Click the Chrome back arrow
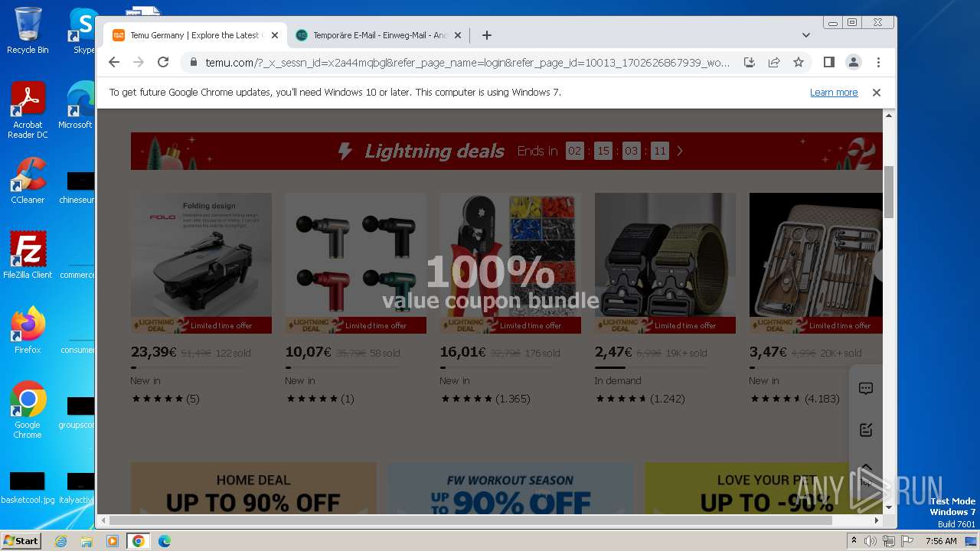The image size is (980, 551). pyautogui.click(x=114, y=62)
